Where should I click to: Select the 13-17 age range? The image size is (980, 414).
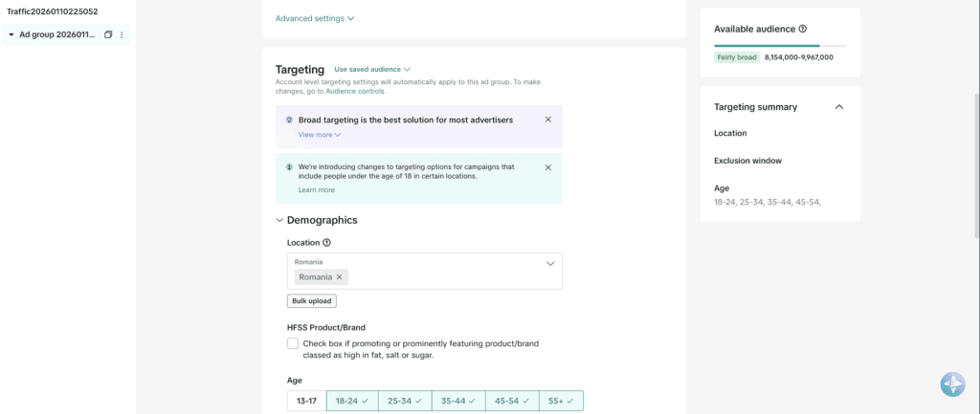306,401
